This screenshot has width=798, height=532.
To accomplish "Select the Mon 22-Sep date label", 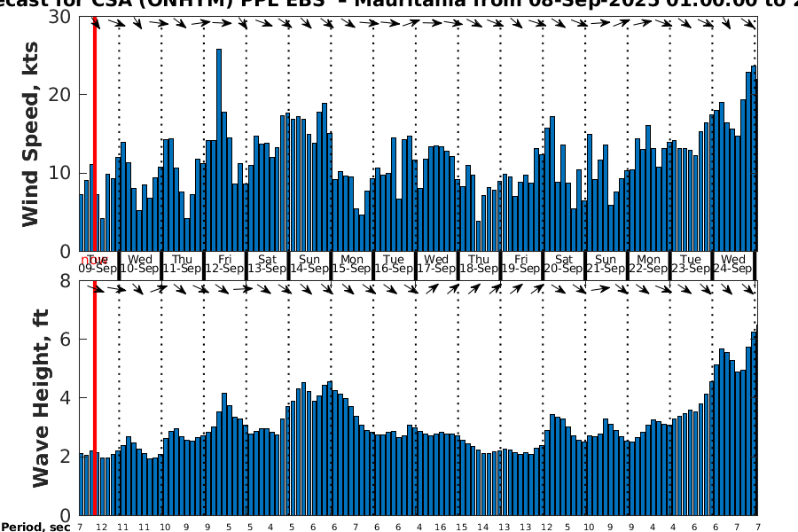I will [648, 264].
